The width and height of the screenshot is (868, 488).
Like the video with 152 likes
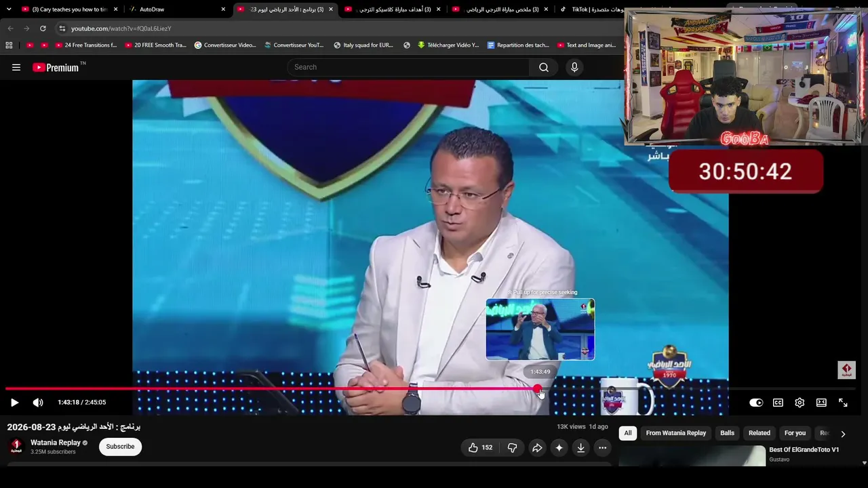(x=480, y=447)
